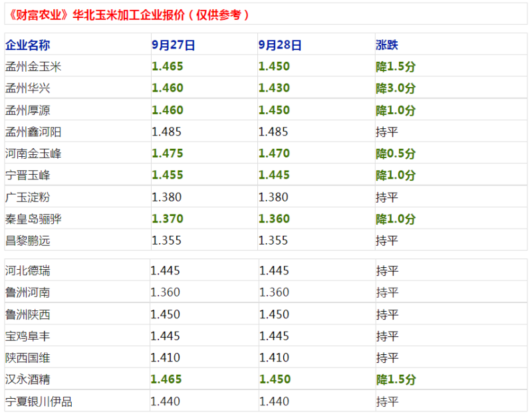Select the 涨跌 column header

(x=387, y=45)
